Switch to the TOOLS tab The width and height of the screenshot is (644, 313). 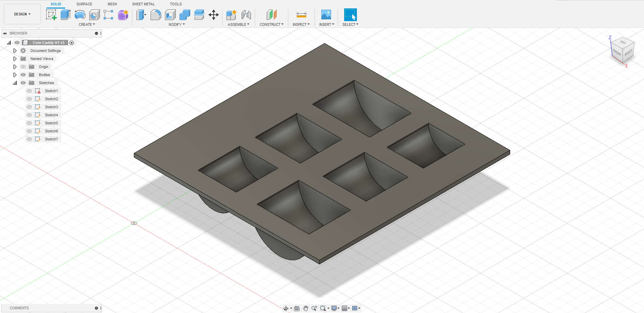pyautogui.click(x=176, y=4)
